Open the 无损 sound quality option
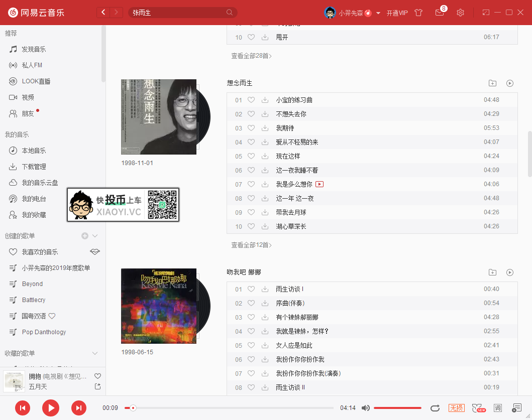Screen dimensions: 532x420 click(456, 408)
